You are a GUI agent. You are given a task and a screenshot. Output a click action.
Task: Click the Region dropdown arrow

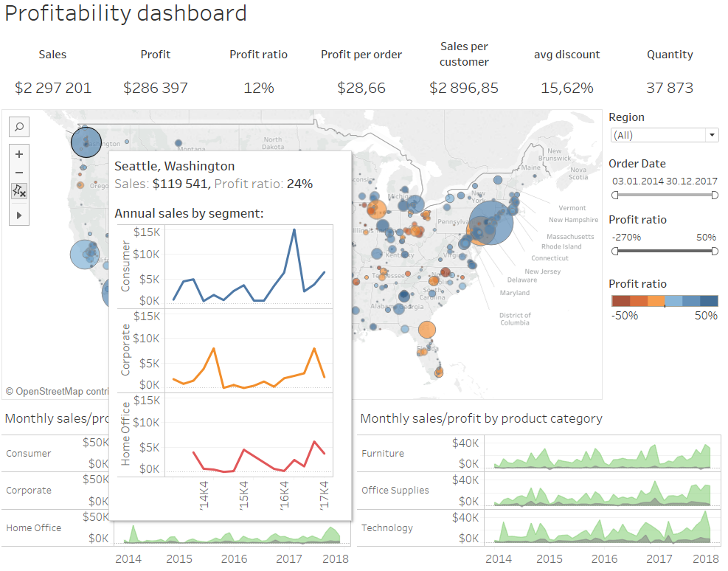[712, 135]
